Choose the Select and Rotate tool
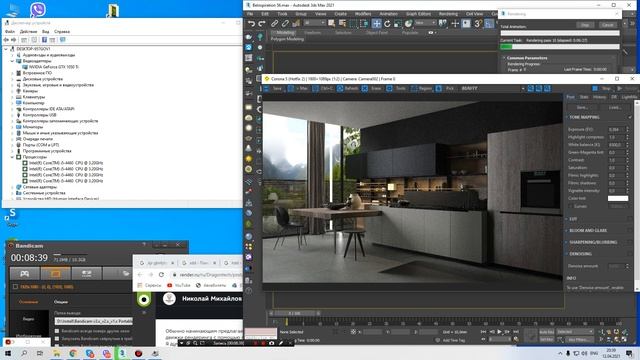 click(387, 24)
